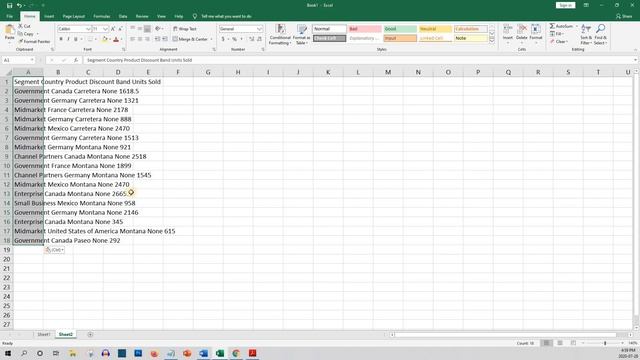Decrease font size with the smaller A icon

120,29
